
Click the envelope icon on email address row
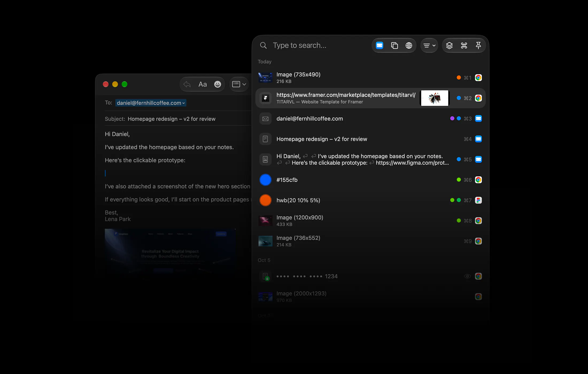click(x=265, y=119)
